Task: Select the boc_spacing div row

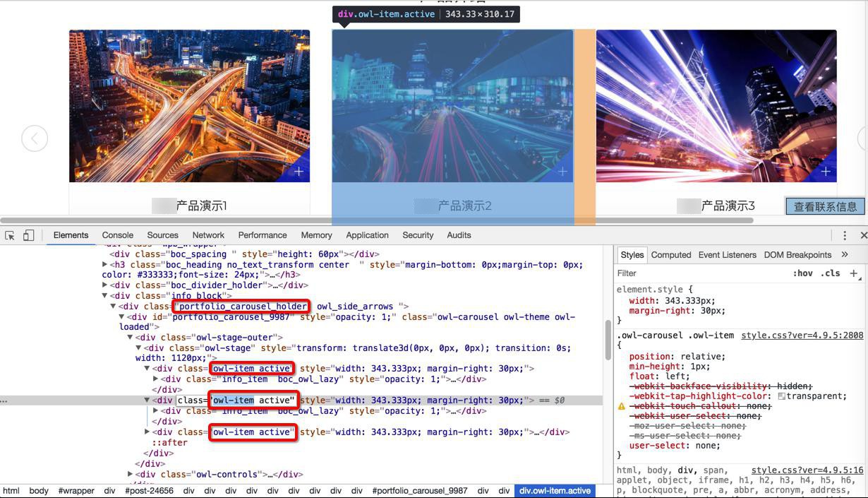Action: pyautogui.click(x=245, y=254)
